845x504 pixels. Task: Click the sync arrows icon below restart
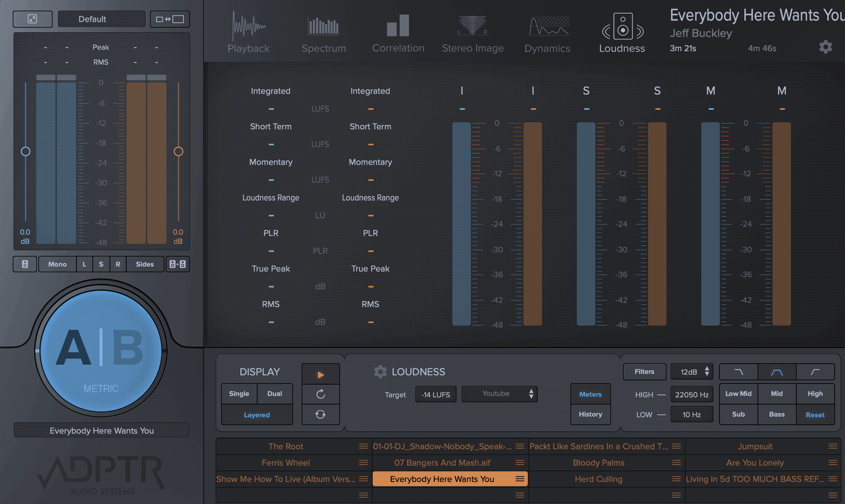[x=320, y=414]
